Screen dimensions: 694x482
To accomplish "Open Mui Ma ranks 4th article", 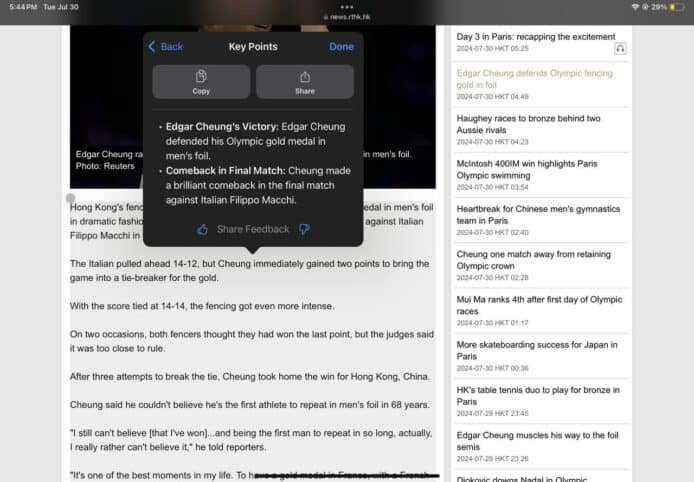I will tap(528, 305).
